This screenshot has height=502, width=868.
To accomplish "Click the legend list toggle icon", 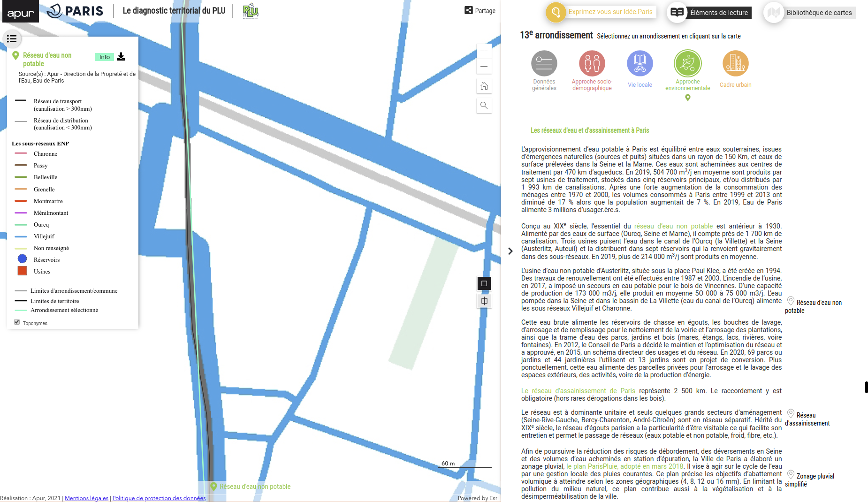I will click(x=12, y=39).
